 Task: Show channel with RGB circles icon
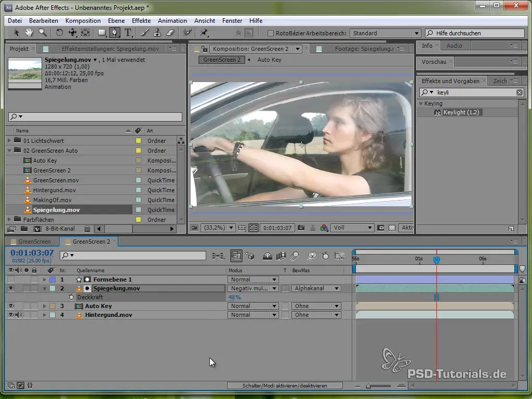324,228
